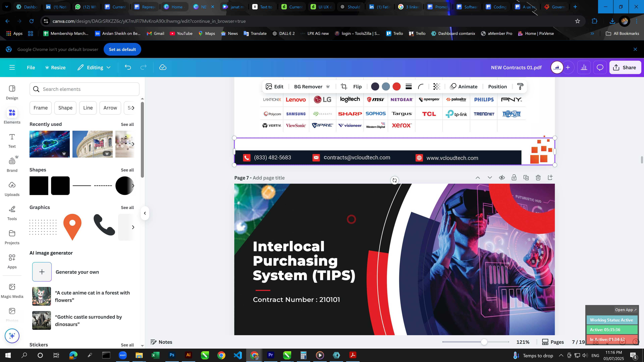
Task: Open Photoshop from the Windows taskbar
Action: coord(172,355)
